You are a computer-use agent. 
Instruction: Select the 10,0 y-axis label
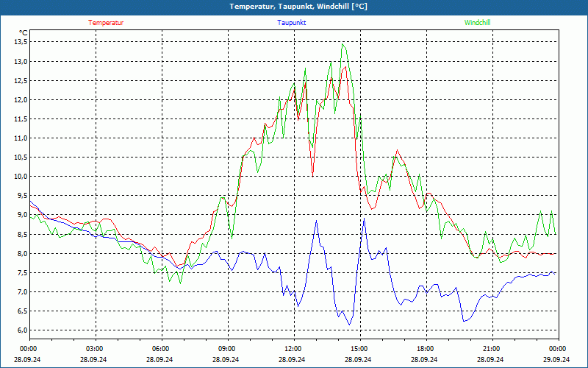[x=21, y=177]
